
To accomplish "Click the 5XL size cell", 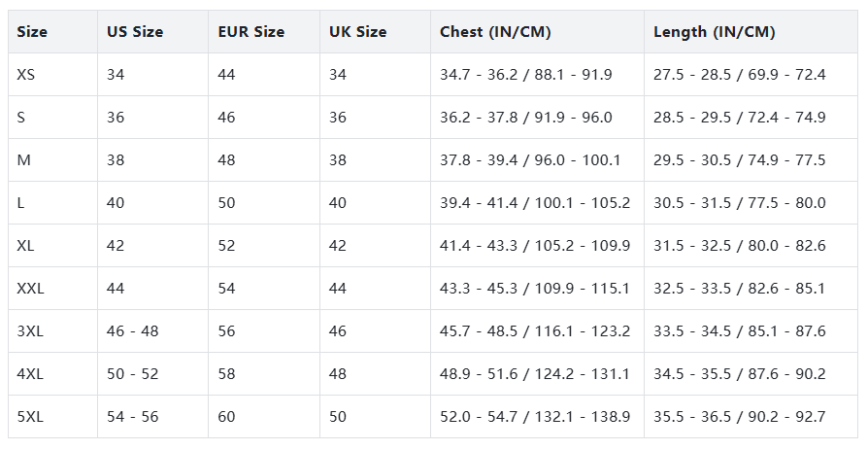I will click(x=30, y=417).
